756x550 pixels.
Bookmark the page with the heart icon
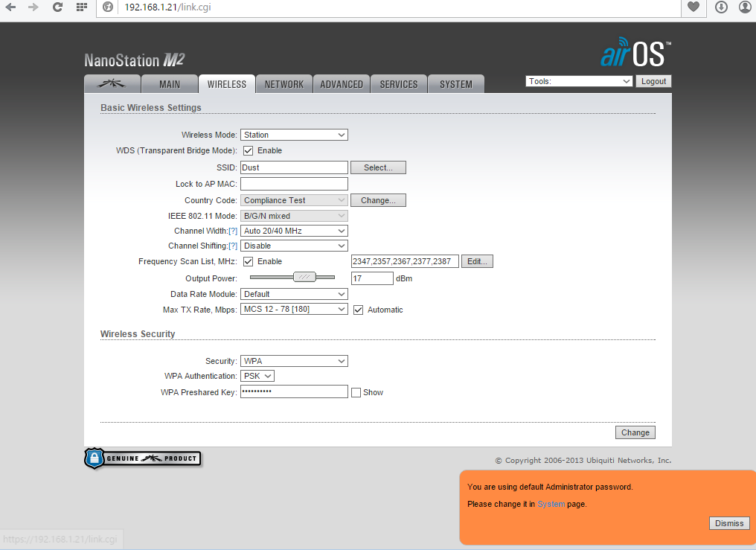[693, 7]
